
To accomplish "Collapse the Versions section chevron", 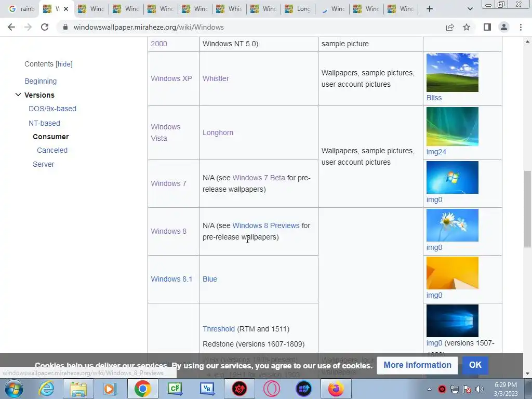I will [x=18, y=95].
